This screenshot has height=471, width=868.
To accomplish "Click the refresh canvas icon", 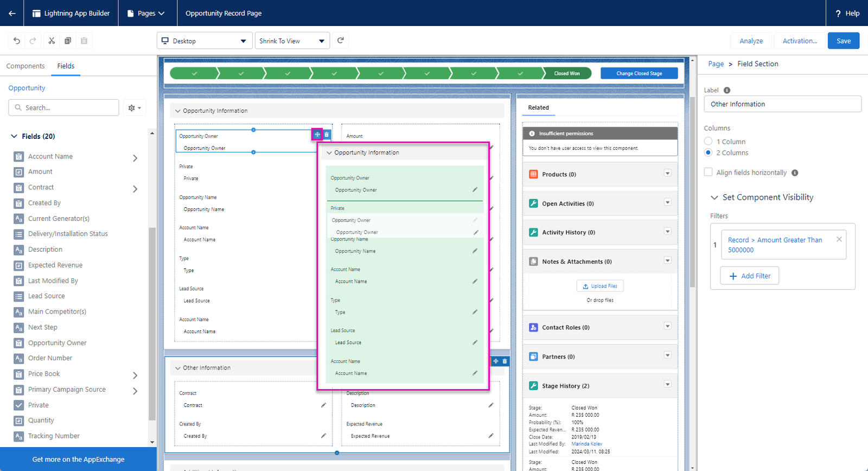I will 341,41.
